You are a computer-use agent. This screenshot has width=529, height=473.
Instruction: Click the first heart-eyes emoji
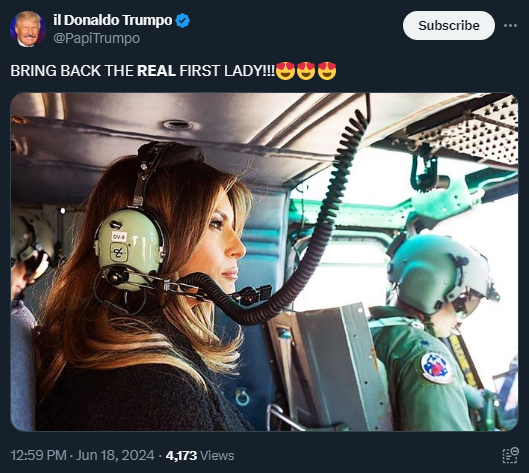click(x=286, y=71)
